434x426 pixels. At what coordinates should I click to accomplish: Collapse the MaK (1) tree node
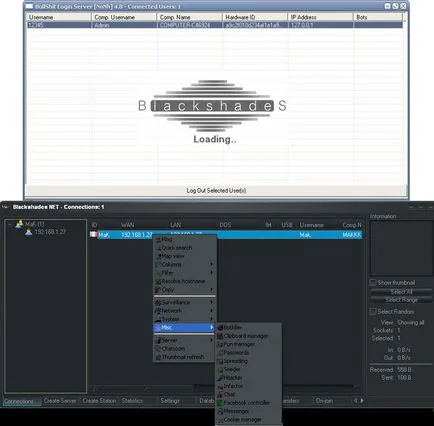(x=10, y=224)
